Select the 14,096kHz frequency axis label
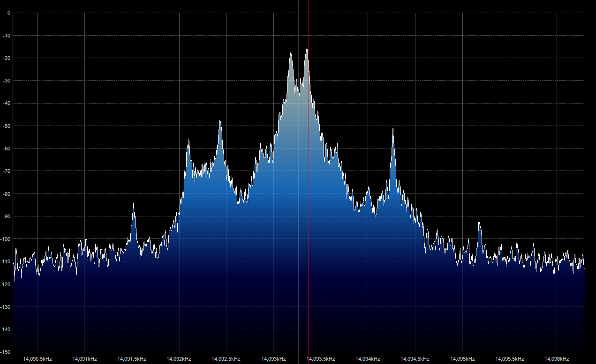Viewport: 596px width, 364px height. pyautogui.click(x=557, y=359)
